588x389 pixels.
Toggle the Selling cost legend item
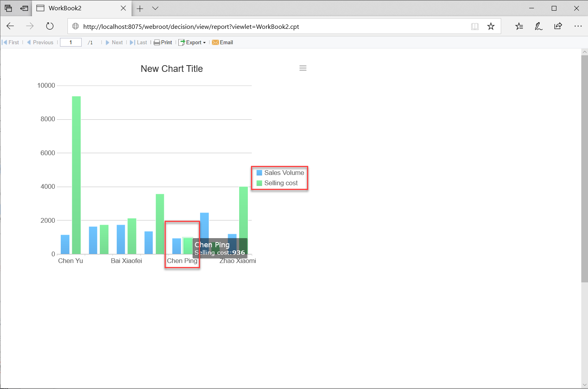tap(277, 183)
